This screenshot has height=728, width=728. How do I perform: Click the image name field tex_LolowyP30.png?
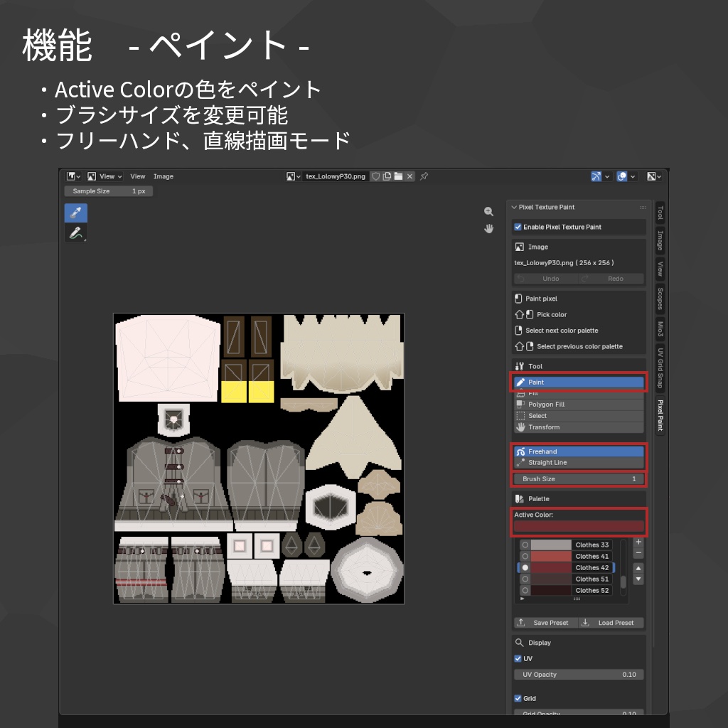[336, 176]
